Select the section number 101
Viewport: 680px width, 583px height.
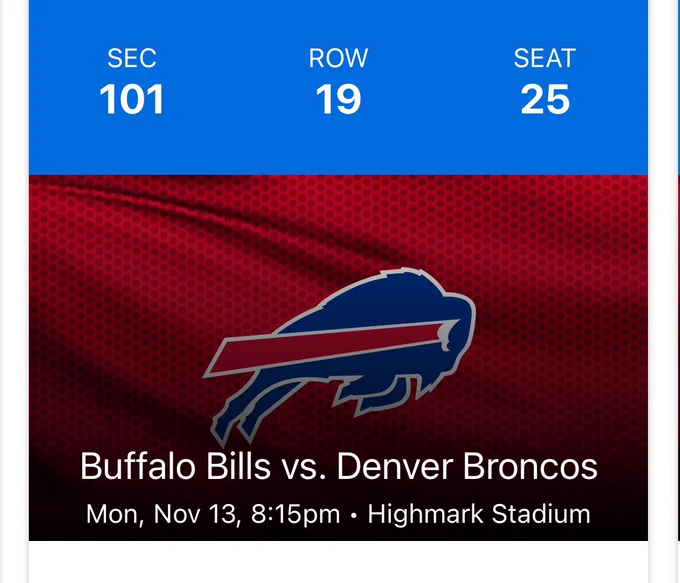point(131,99)
